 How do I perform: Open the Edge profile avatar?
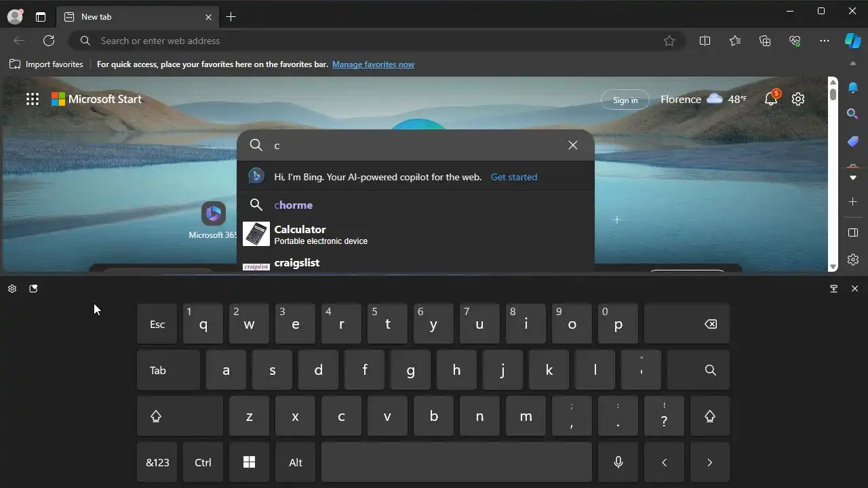(x=15, y=17)
